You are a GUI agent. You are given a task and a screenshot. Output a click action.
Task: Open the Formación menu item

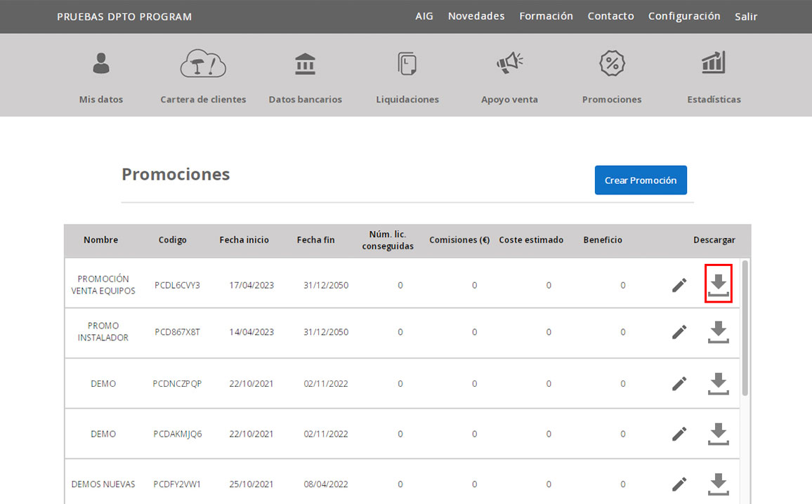tap(546, 16)
